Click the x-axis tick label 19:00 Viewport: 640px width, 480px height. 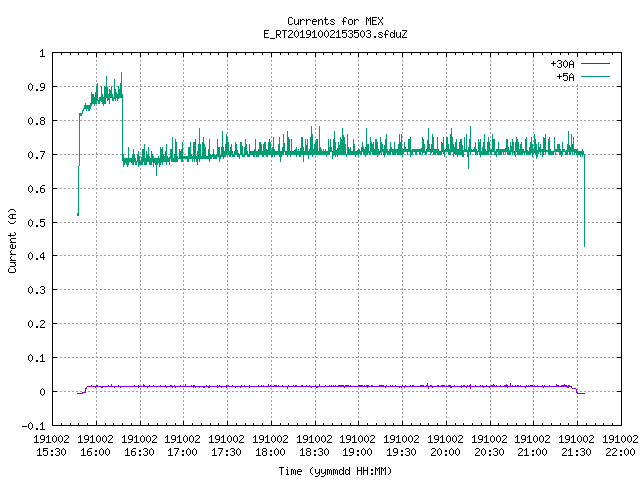tap(358, 452)
